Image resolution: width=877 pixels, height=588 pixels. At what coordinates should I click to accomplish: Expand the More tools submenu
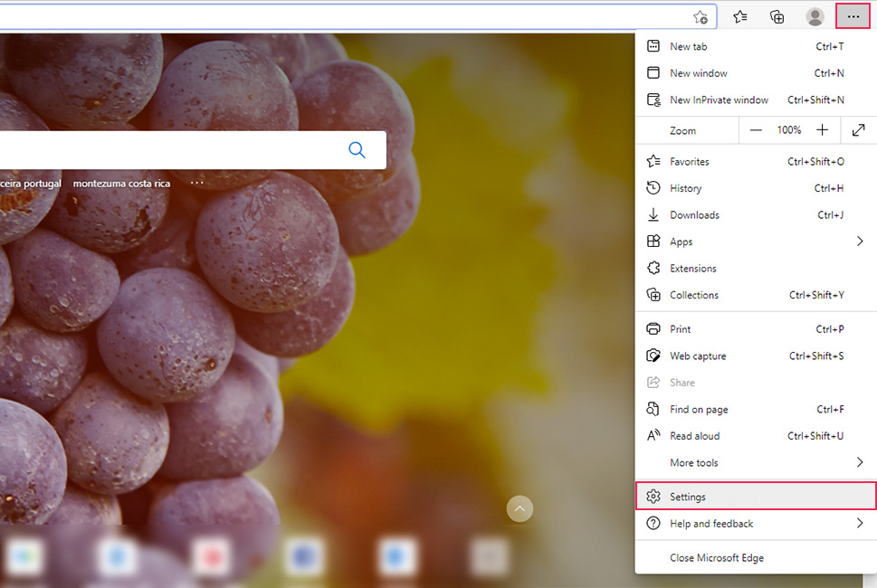pyautogui.click(x=755, y=462)
